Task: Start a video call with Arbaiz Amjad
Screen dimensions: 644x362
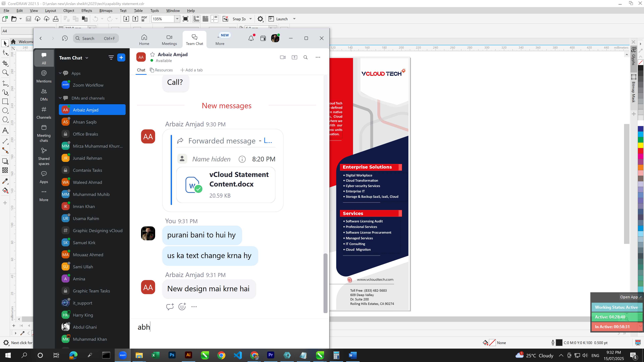Action: [283, 57]
